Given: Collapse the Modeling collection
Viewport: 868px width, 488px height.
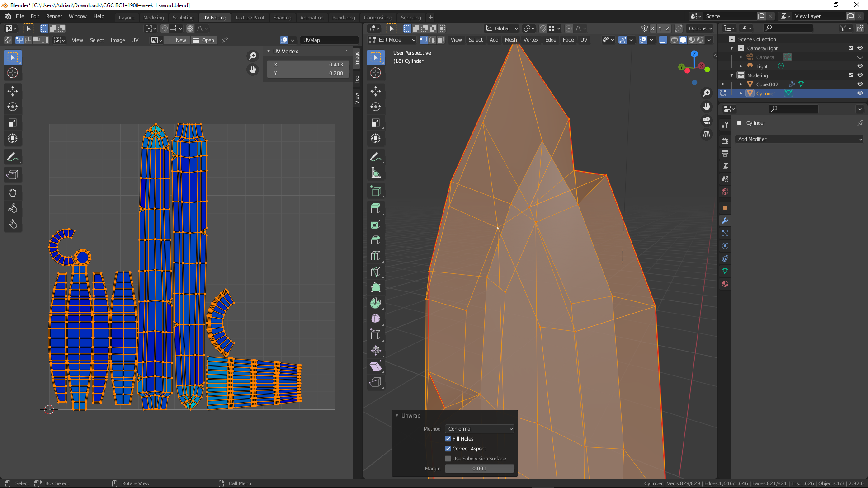Looking at the screenshot, I should tap(732, 75).
